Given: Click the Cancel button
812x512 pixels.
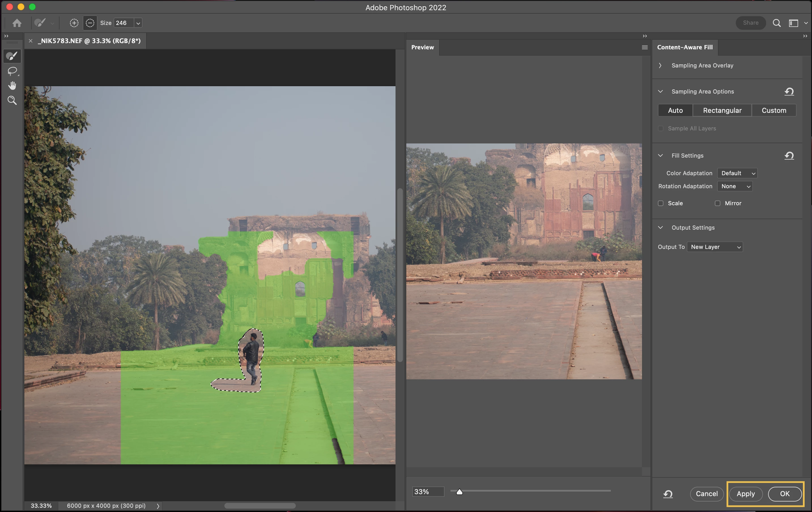Looking at the screenshot, I should (706, 494).
